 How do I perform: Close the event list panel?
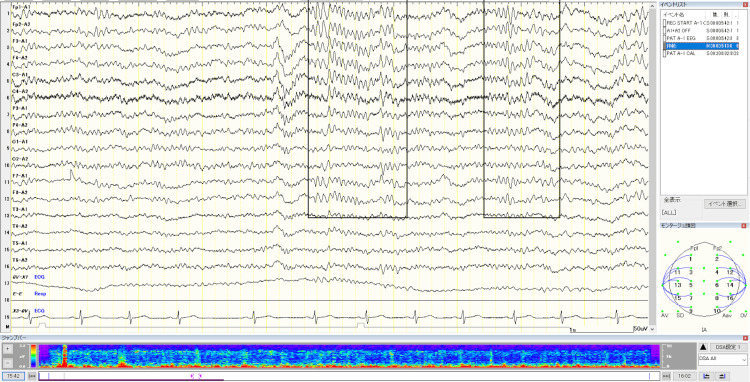744,4
